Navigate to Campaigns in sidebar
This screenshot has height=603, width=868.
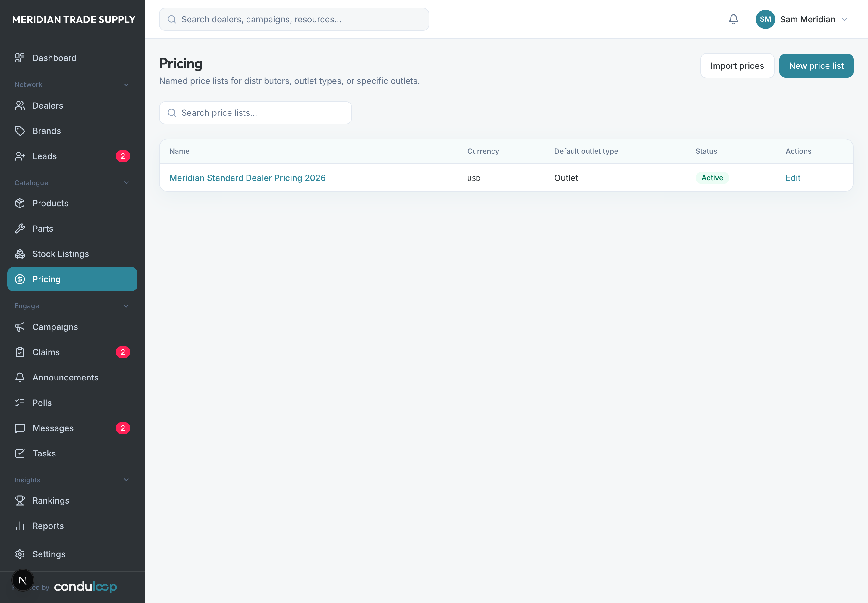pos(72,327)
